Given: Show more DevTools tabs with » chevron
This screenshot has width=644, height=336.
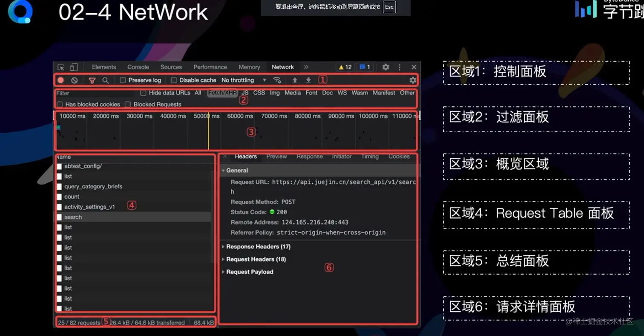Looking at the screenshot, I should [x=306, y=67].
